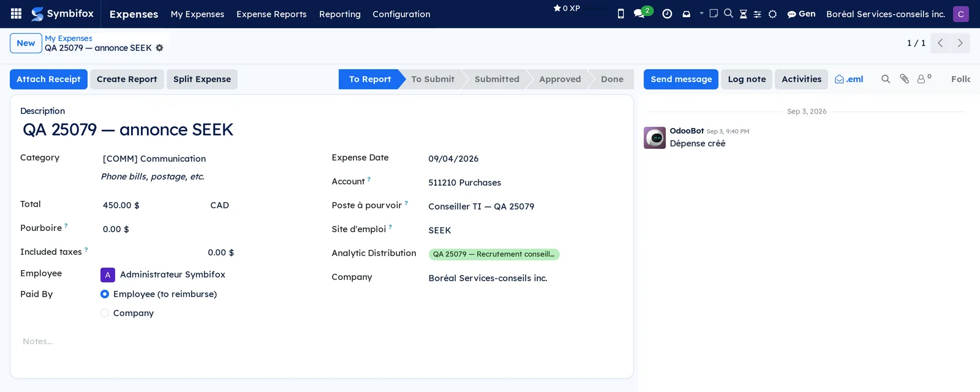Go to My Expenses breadcrumb link

[69, 38]
